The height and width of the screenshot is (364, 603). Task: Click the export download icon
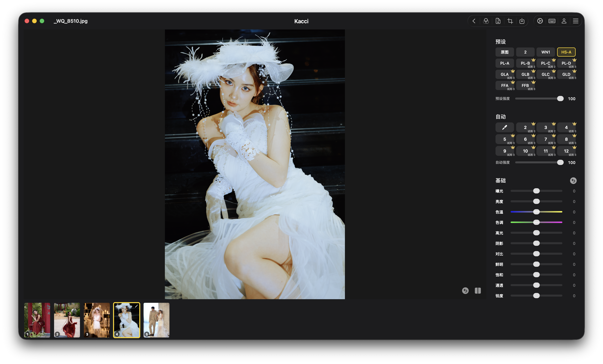tap(522, 21)
